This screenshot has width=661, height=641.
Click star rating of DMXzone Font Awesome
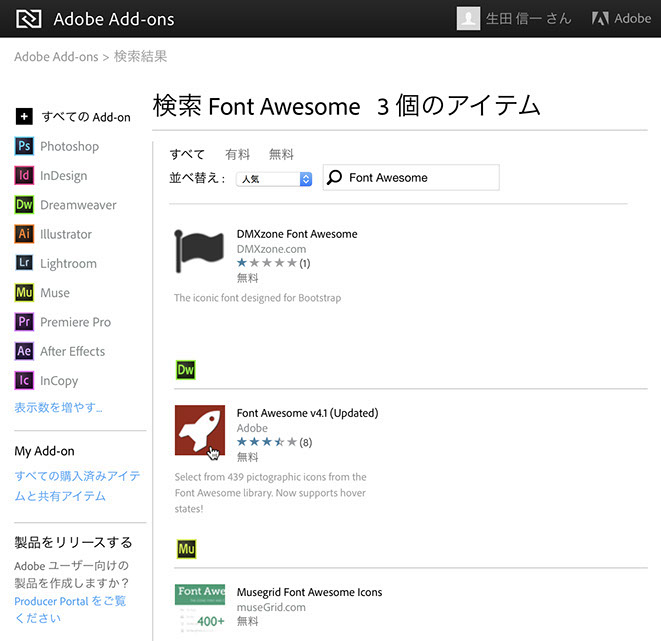267,263
